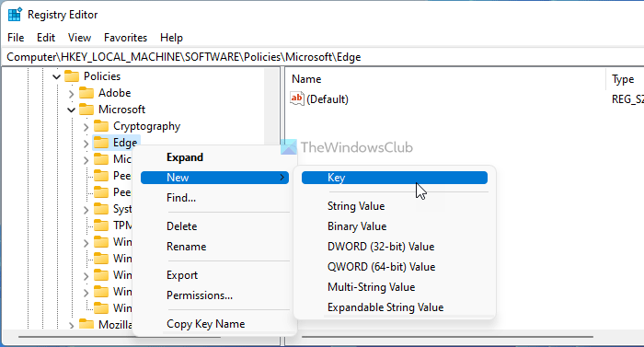644x347 pixels.
Task: Click the Microsoft folder icon
Action: click(x=86, y=110)
